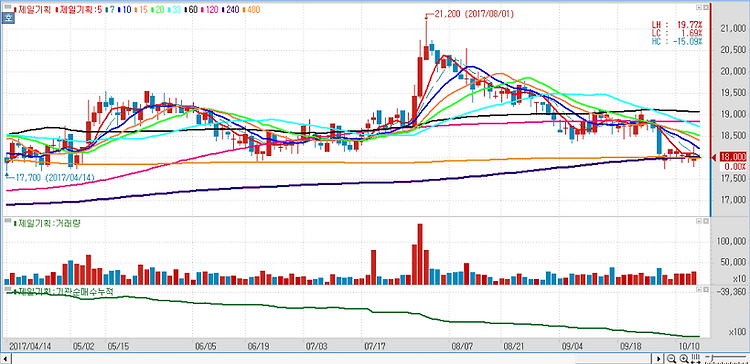Click price pane maximize button at top right
This screenshot has width=750, height=364.
(706, 7)
